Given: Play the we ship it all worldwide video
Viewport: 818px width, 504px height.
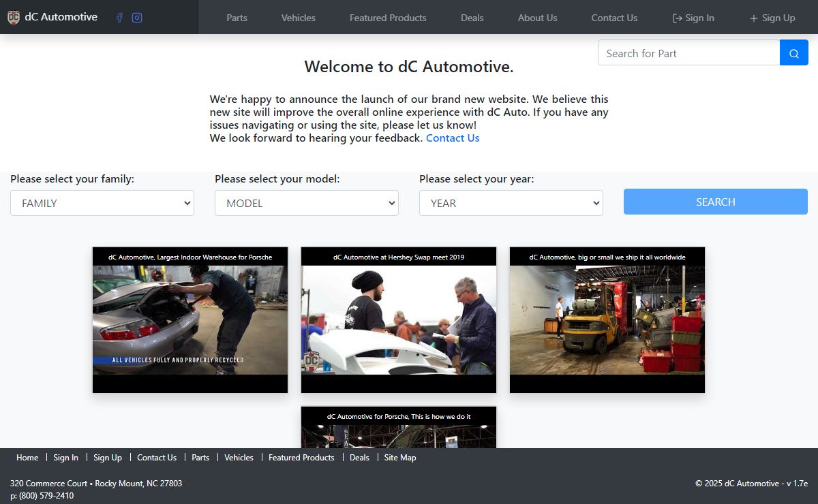Looking at the screenshot, I should pos(607,320).
